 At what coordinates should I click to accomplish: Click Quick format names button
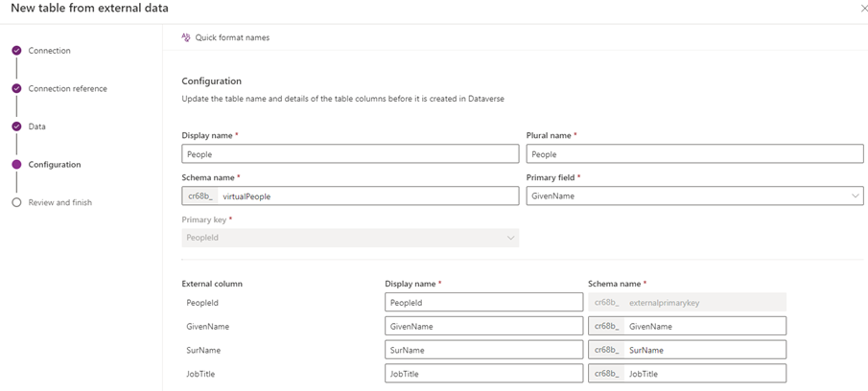click(x=231, y=37)
